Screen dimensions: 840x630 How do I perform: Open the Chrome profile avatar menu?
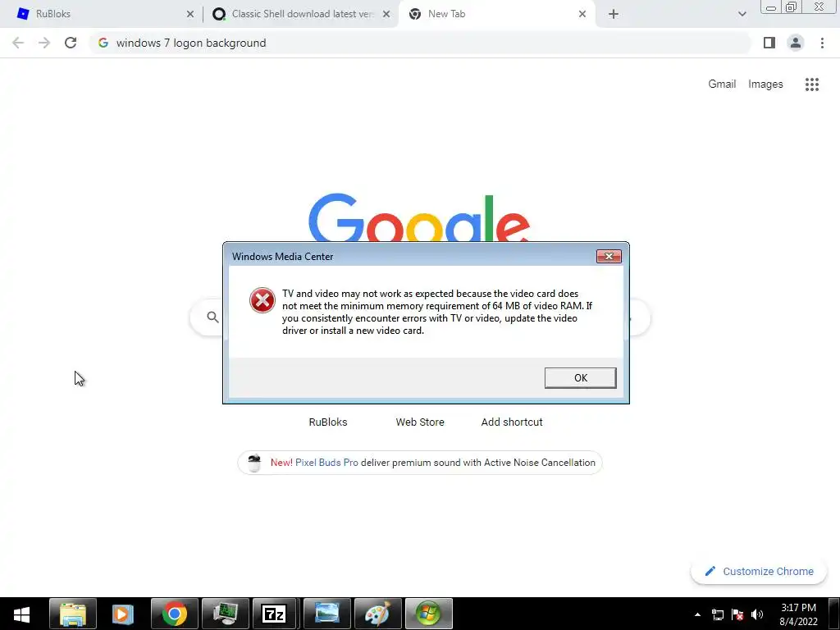click(796, 43)
